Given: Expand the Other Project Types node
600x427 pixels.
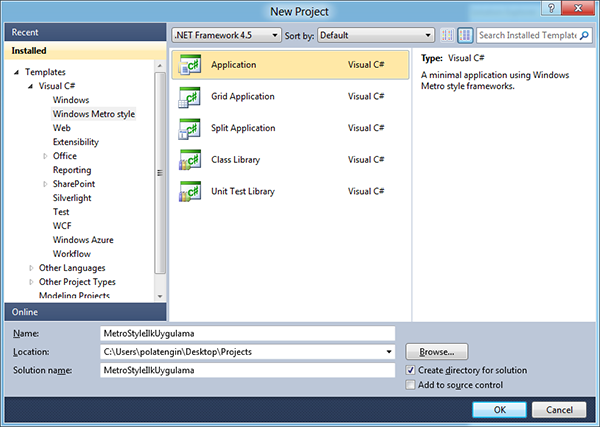Looking at the screenshot, I should (x=31, y=282).
